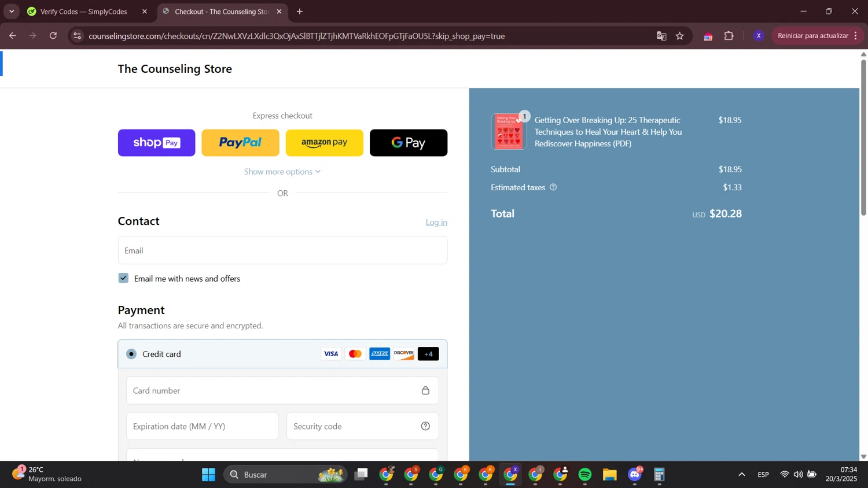Open Windows Start menu
Screen dimensions: 868x488
tap(208, 475)
